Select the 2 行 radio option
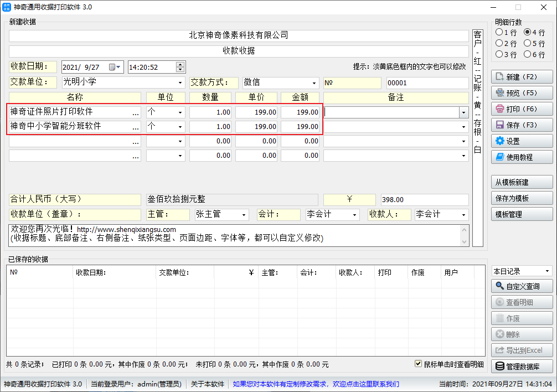Image resolution: width=557 pixels, height=392 pixels. click(499, 43)
